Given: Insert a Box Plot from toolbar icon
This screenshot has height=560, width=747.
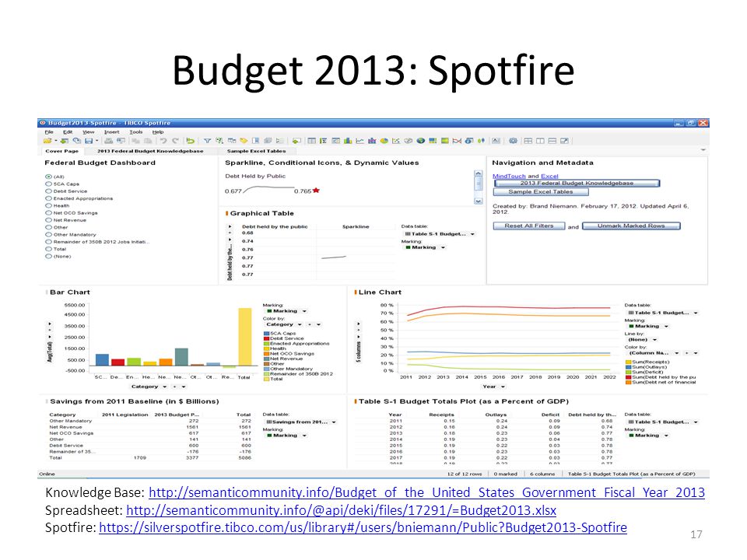Looking at the screenshot, I should (x=481, y=141).
